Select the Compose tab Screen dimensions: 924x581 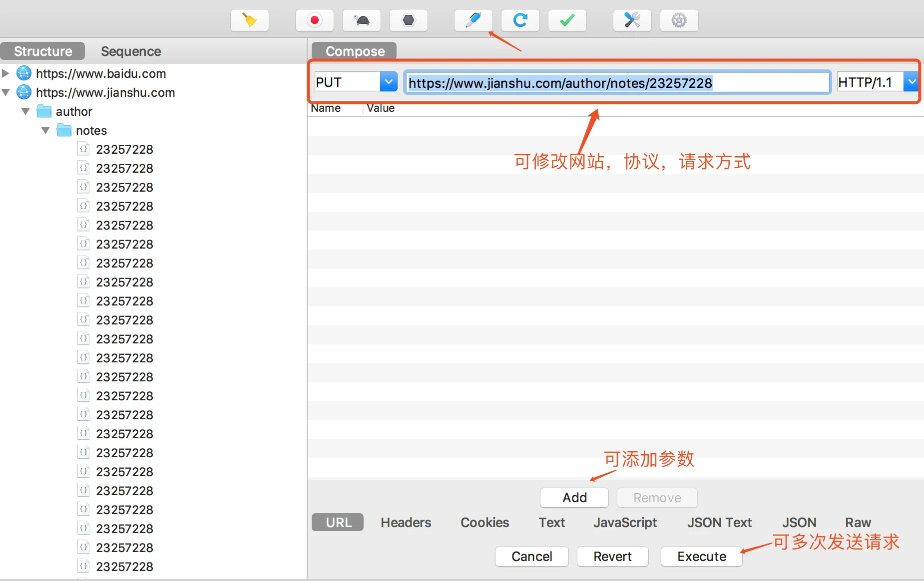(355, 51)
